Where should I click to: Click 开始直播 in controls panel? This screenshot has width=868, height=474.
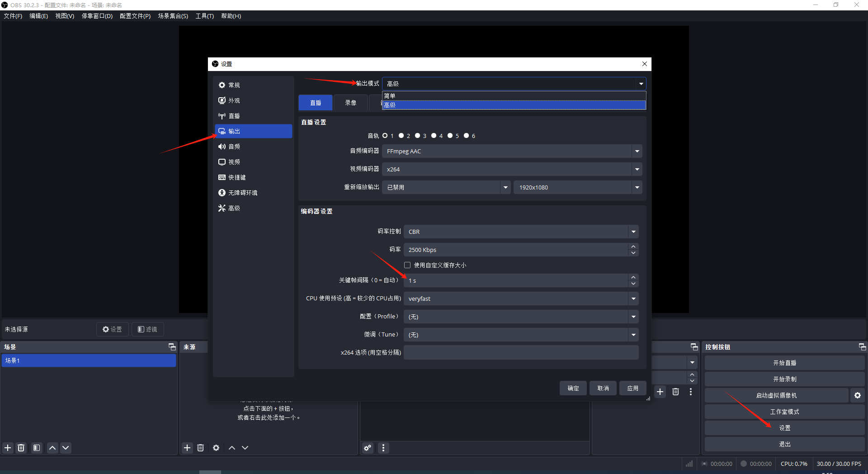click(784, 363)
